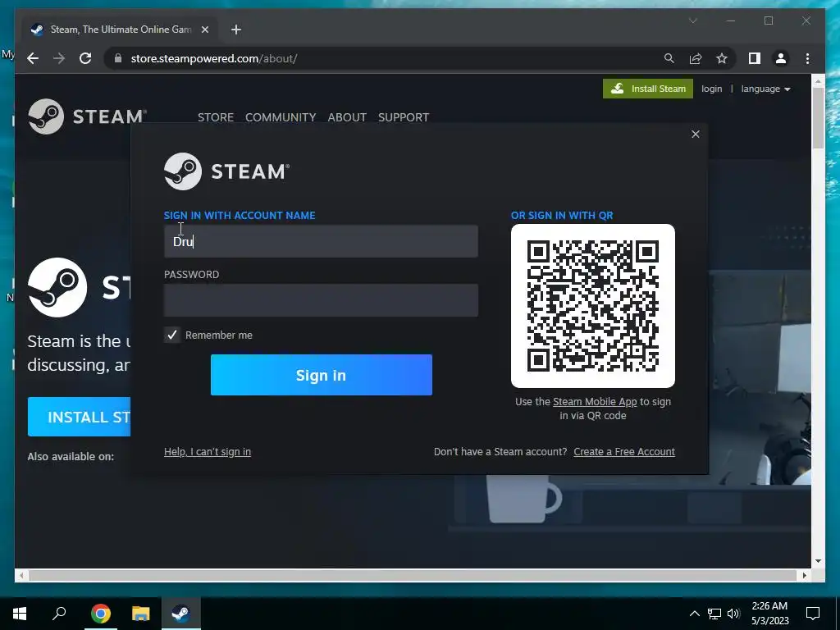The width and height of the screenshot is (840, 630).
Task: Open File Explorer from taskbar
Action: click(x=141, y=614)
